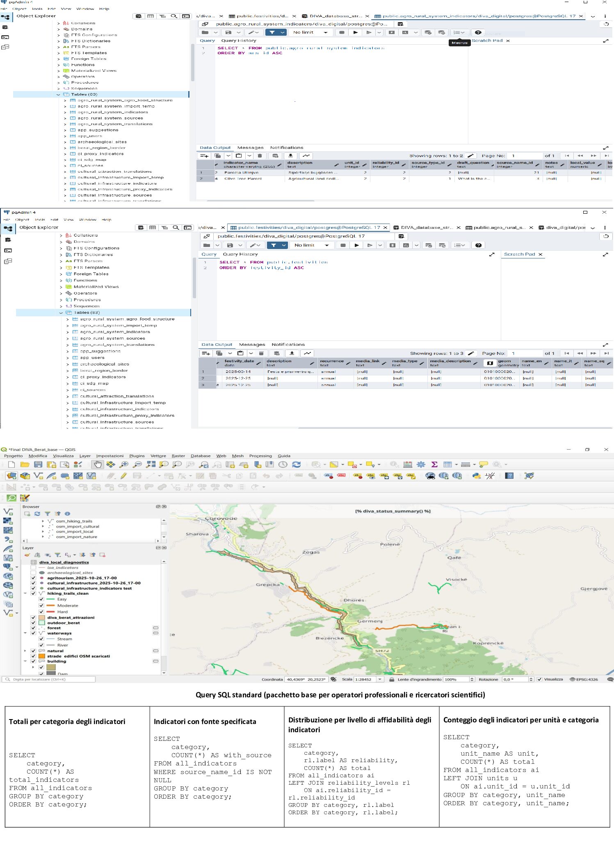Click the QGIS Zoom In magnifier tool
Viewport: 614px width, 868px height.
123,464
